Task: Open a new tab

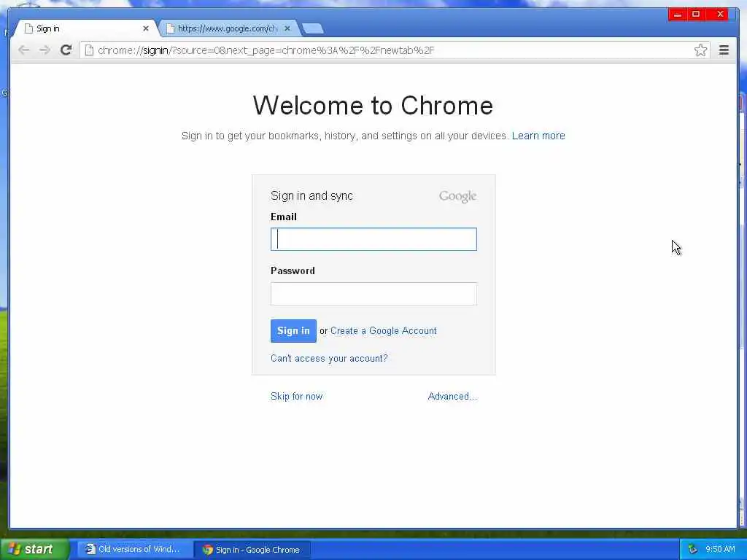Action: (x=313, y=29)
